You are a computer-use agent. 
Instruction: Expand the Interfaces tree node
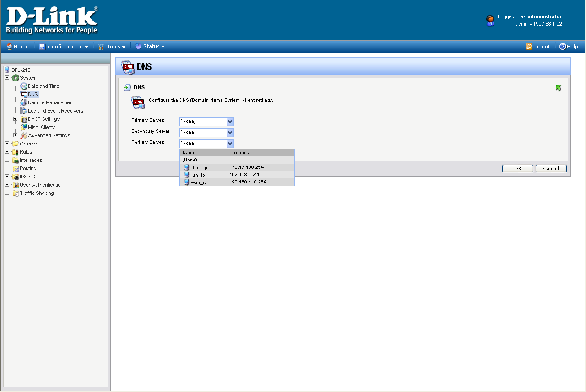(x=7, y=160)
